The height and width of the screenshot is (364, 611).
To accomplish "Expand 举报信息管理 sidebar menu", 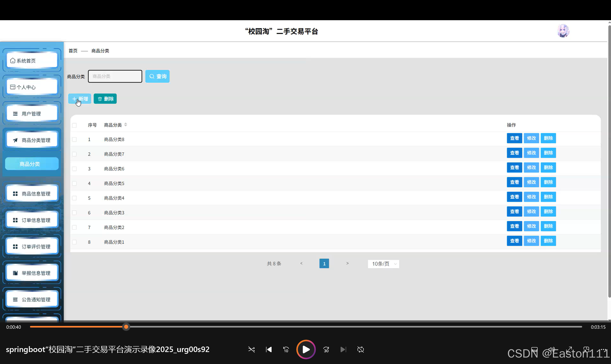I will coord(32,273).
